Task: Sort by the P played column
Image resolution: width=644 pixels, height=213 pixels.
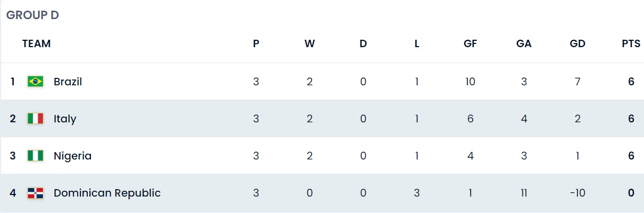Action: (256, 44)
